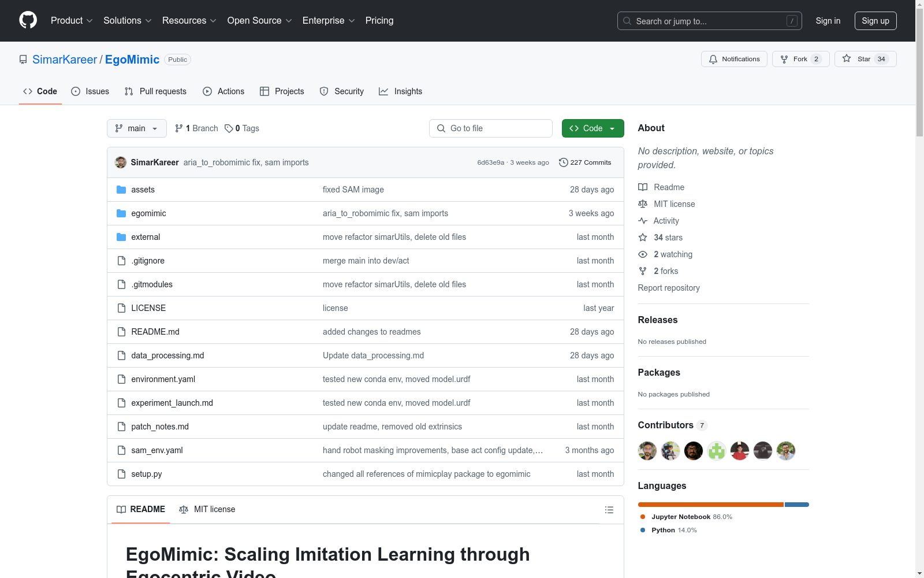
Task: Click the star icon beside Star
Action: 847,58
